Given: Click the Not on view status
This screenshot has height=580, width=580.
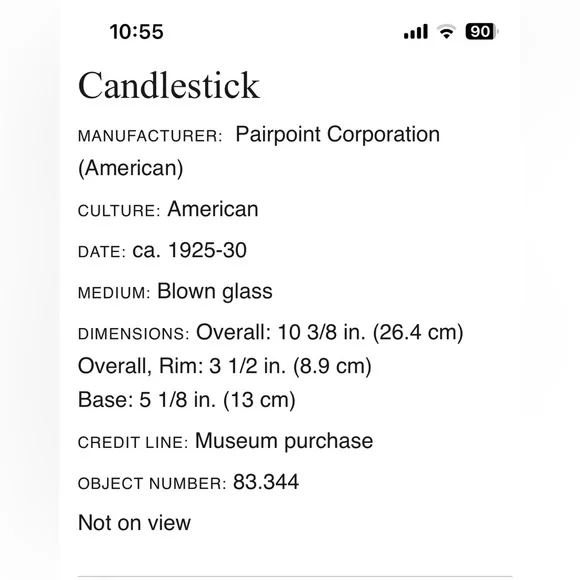Looking at the screenshot, I should [x=134, y=523].
